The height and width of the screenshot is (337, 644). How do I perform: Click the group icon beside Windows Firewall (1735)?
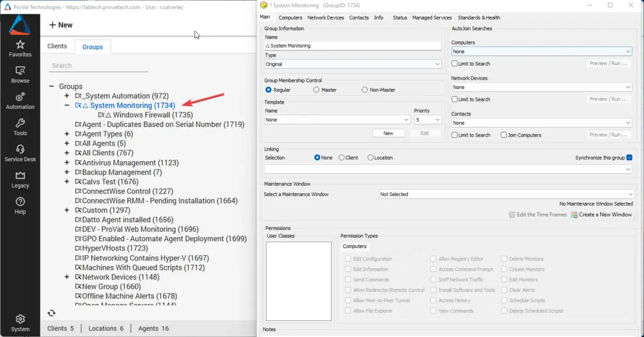(102, 115)
